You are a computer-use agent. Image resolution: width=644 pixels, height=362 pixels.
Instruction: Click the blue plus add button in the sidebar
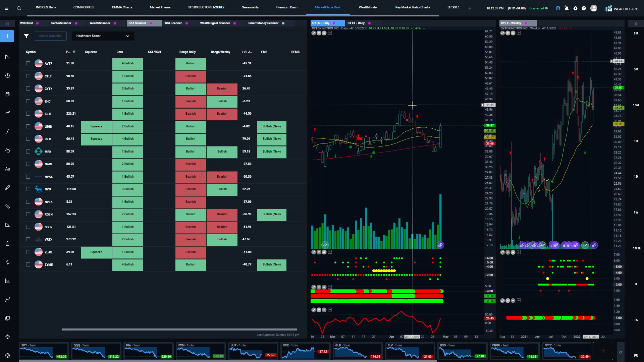coord(7,36)
